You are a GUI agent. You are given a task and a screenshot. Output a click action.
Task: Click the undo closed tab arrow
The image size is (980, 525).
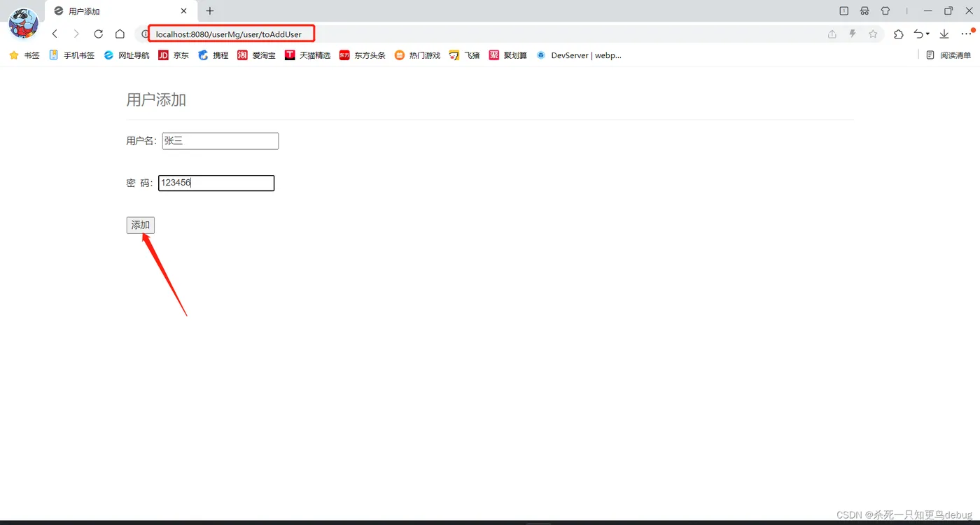point(918,34)
